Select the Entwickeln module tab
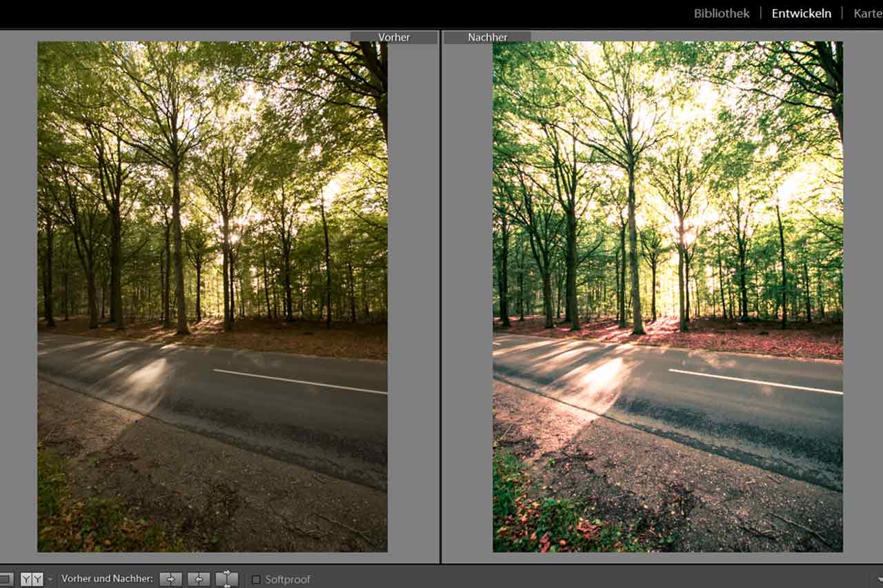This screenshot has height=588, width=883. coord(801,13)
